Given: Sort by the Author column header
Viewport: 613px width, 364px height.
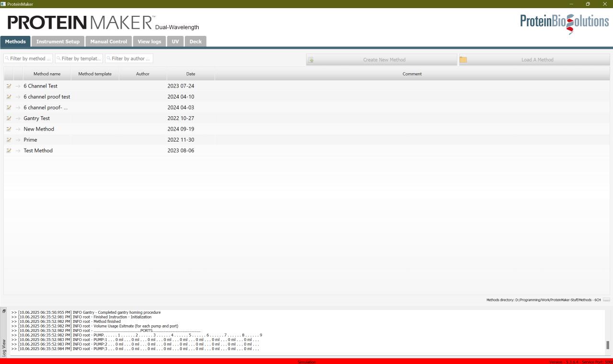Looking at the screenshot, I should pos(143,74).
